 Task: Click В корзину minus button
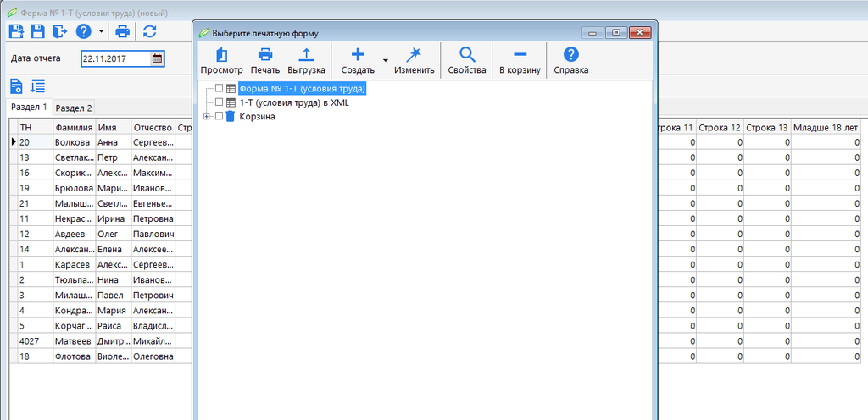coord(520,61)
